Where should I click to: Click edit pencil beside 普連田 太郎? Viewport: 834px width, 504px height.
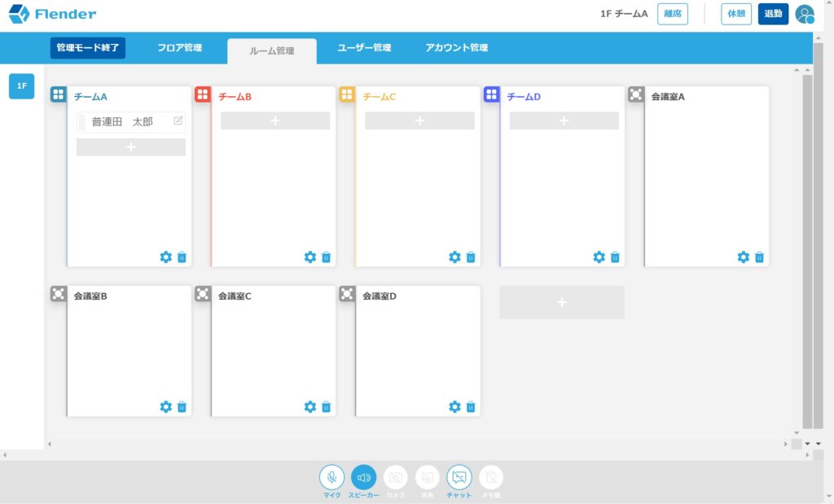coord(178,121)
